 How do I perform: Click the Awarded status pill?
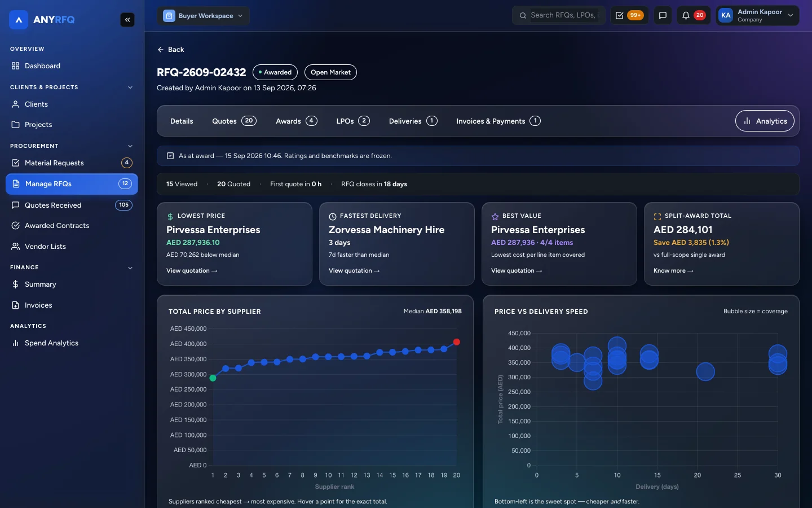275,72
